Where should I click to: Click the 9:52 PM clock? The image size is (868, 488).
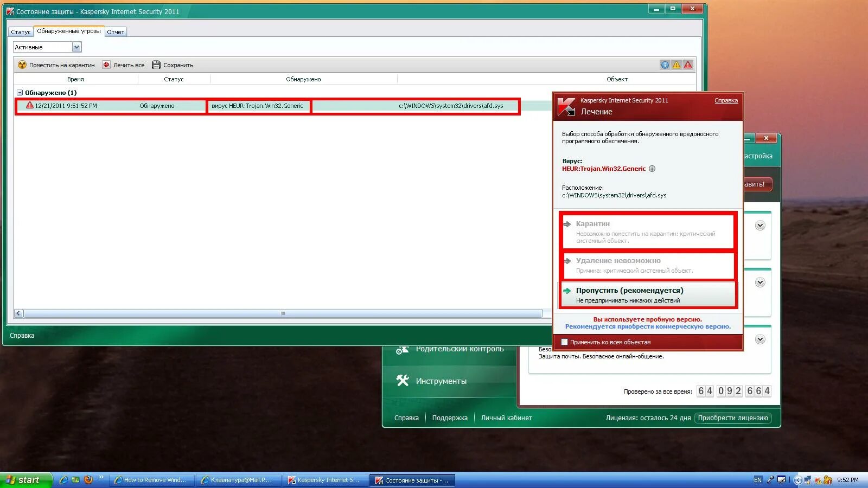pos(847,480)
